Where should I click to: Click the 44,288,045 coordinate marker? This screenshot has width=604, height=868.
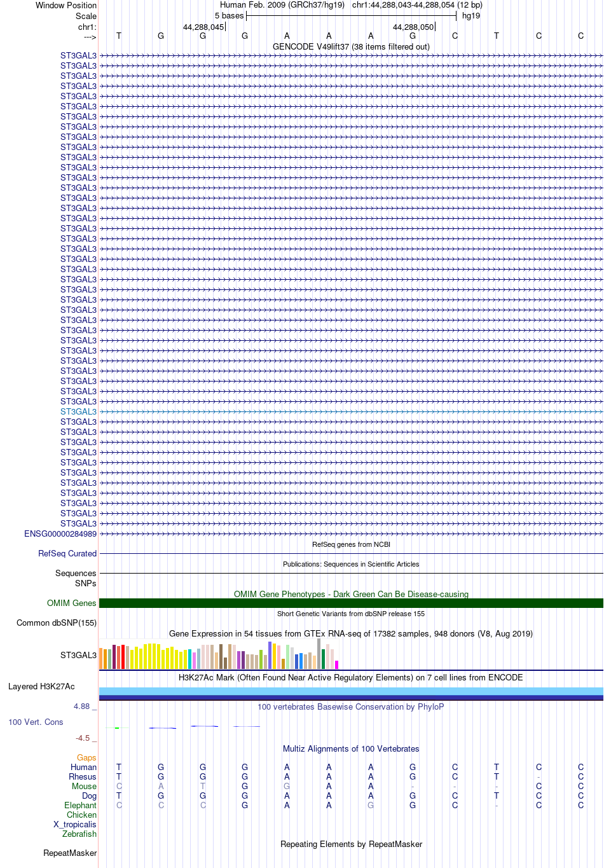pyautogui.click(x=203, y=27)
